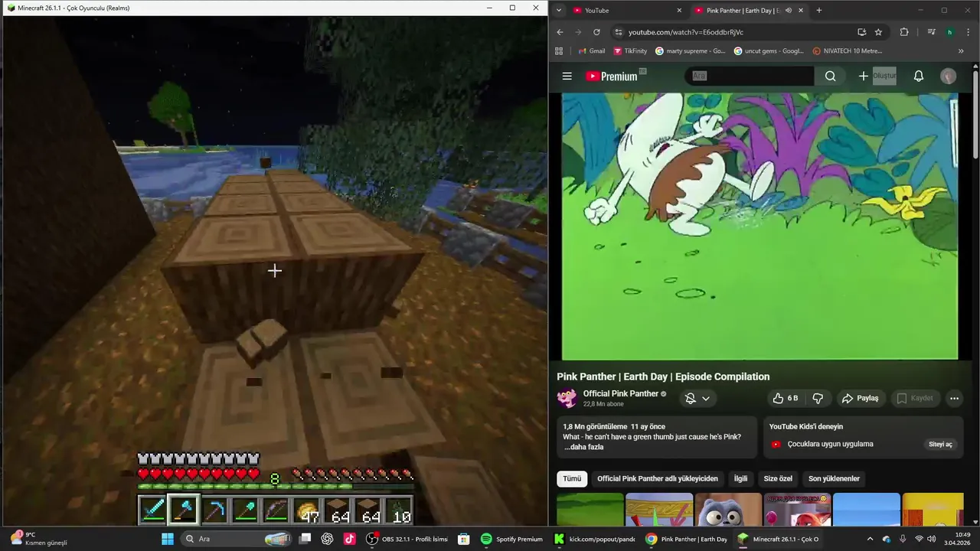
Task: Click 'Siteyi aç' for YouTube Kids
Action: (x=940, y=444)
